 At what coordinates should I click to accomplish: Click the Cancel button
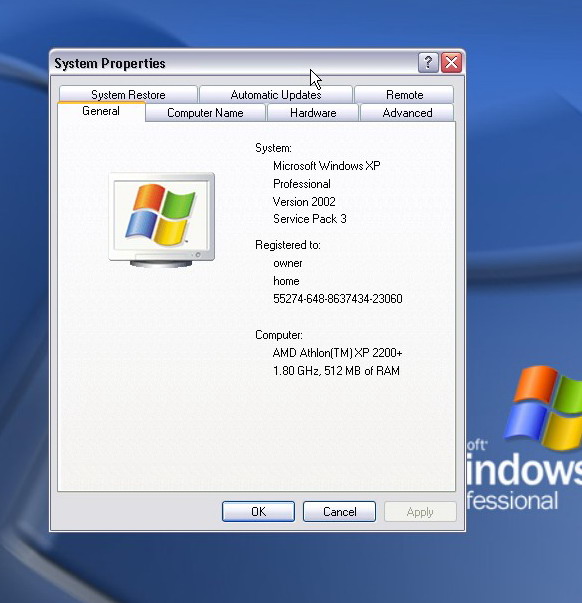pyautogui.click(x=339, y=511)
